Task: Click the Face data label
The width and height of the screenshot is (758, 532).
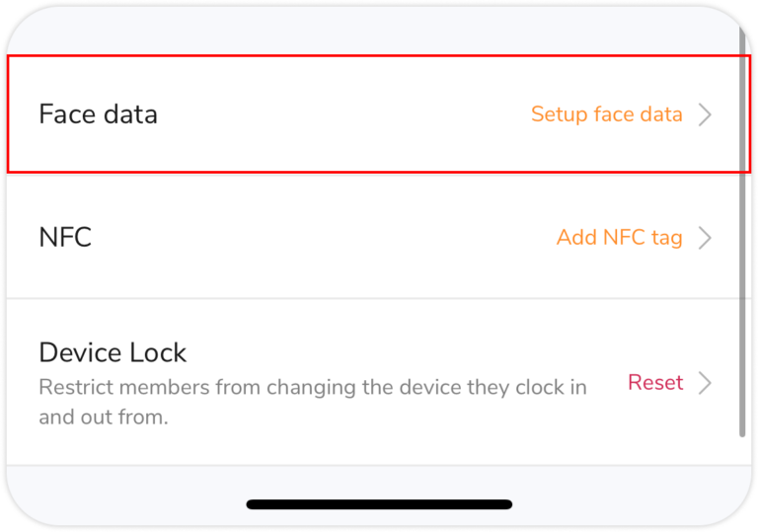Action: click(98, 114)
